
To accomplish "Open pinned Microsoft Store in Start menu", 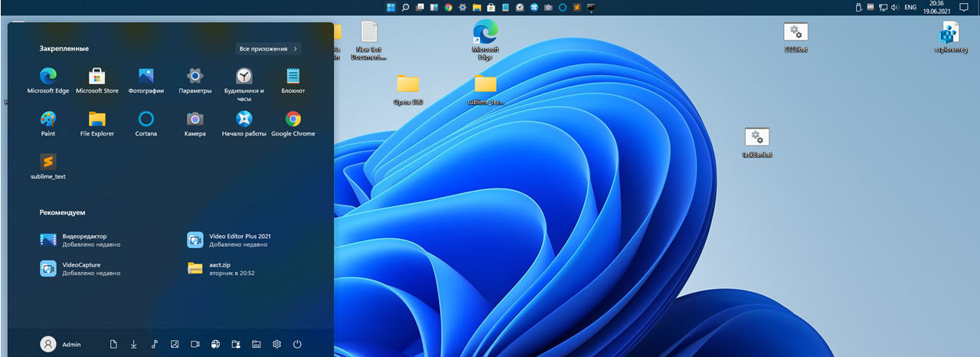I will 97,80.
